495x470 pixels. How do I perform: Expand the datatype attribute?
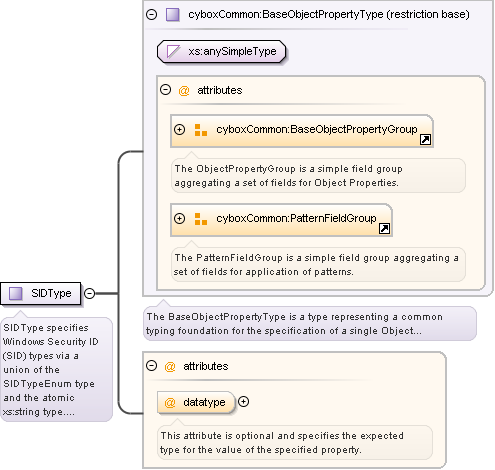pyautogui.click(x=244, y=402)
